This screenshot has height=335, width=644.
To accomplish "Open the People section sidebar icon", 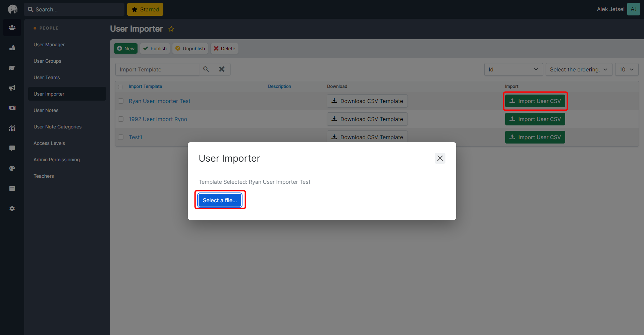I will [12, 27].
